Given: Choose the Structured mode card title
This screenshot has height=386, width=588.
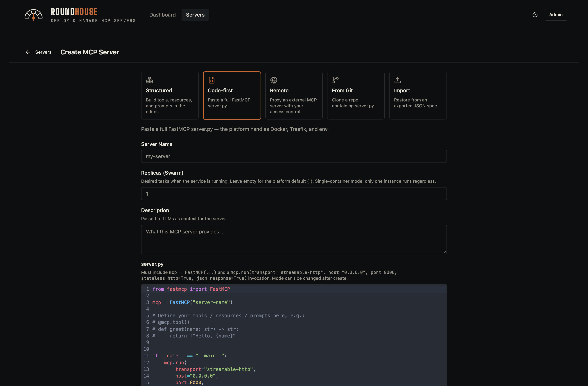Looking at the screenshot, I should click(x=159, y=90).
